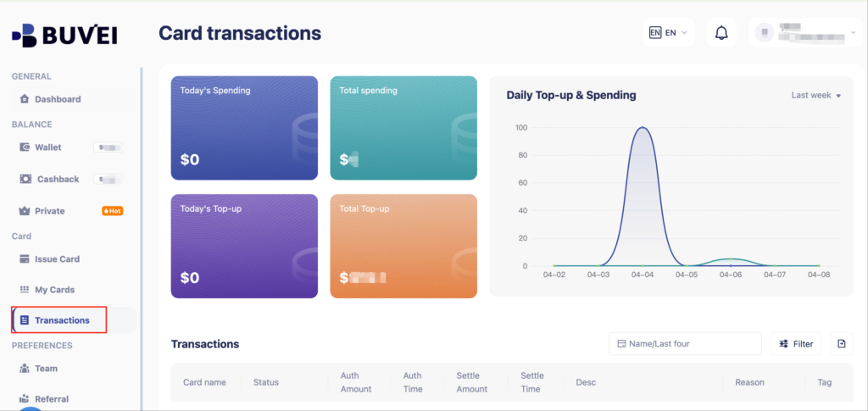This screenshot has width=868, height=411.
Task: Click the BUVEI logo
Action: point(64,36)
